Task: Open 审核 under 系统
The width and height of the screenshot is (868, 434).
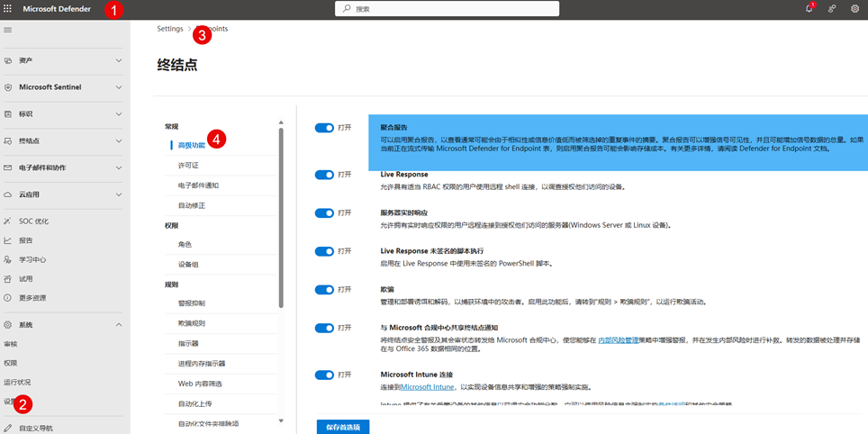Action: (11, 344)
